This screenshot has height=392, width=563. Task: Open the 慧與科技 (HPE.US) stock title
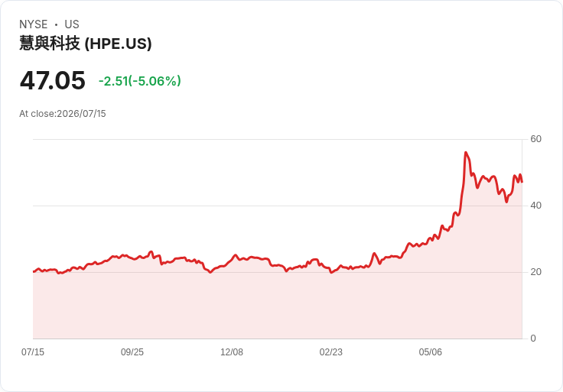pos(86,44)
